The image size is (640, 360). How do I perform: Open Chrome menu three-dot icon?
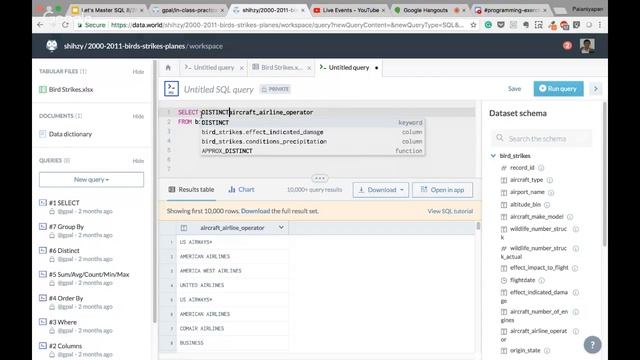tap(600, 25)
